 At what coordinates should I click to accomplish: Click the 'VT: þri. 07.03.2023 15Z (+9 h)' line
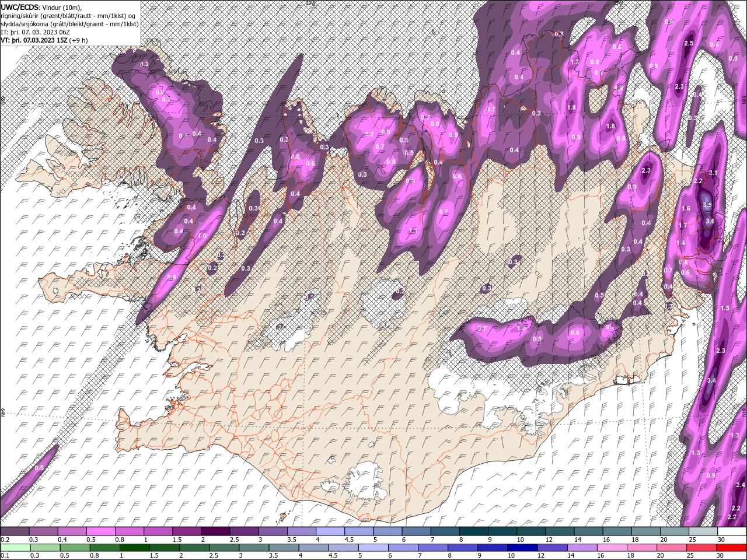tap(44, 40)
